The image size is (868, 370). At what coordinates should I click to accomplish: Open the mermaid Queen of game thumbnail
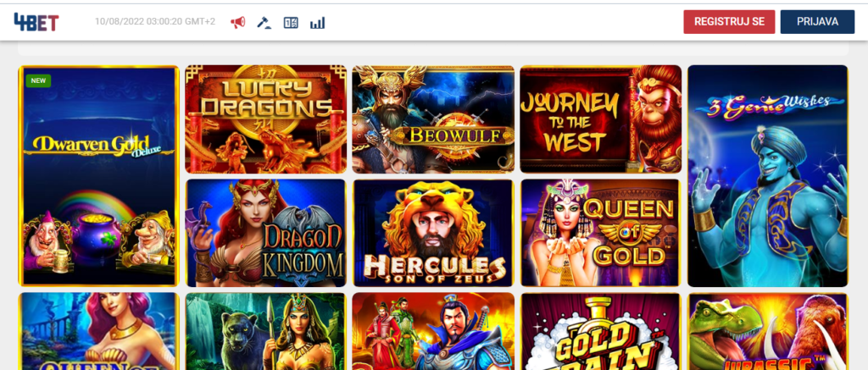pos(99,331)
